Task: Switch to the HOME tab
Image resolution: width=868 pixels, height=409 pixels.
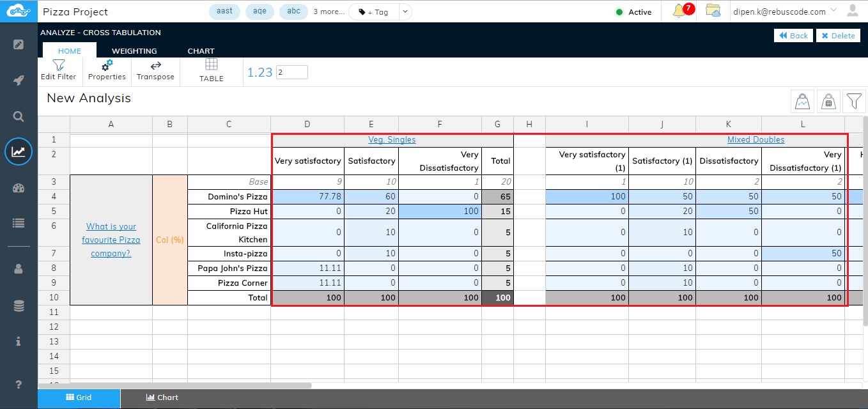Action: pyautogui.click(x=69, y=50)
